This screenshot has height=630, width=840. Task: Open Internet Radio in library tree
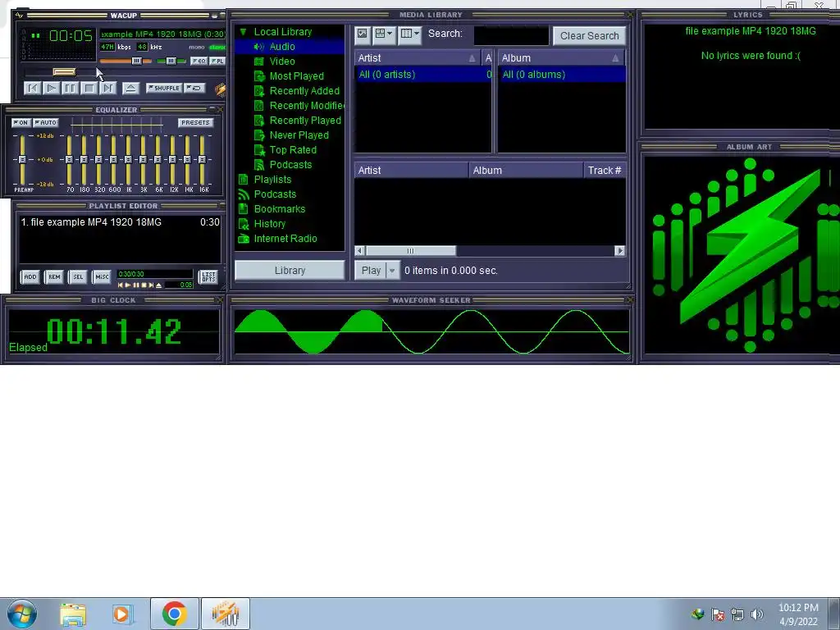(285, 239)
